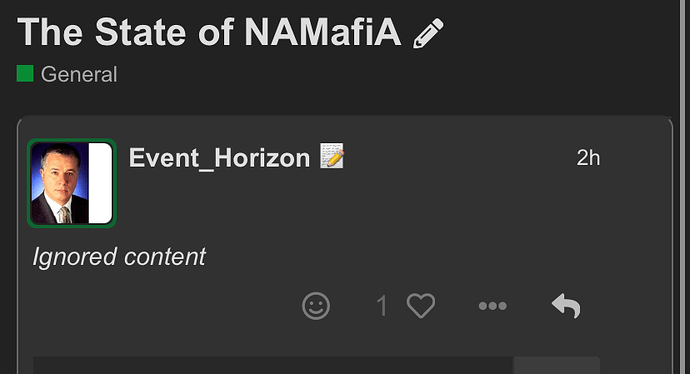Open Event_Horizon's avatar profile card
This screenshot has height=374, width=690.
tap(72, 183)
